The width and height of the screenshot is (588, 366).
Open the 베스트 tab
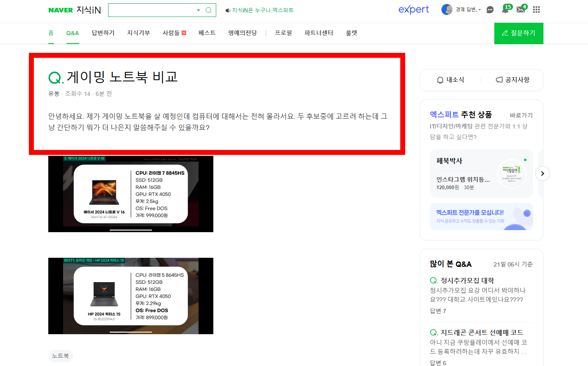[x=207, y=33]
